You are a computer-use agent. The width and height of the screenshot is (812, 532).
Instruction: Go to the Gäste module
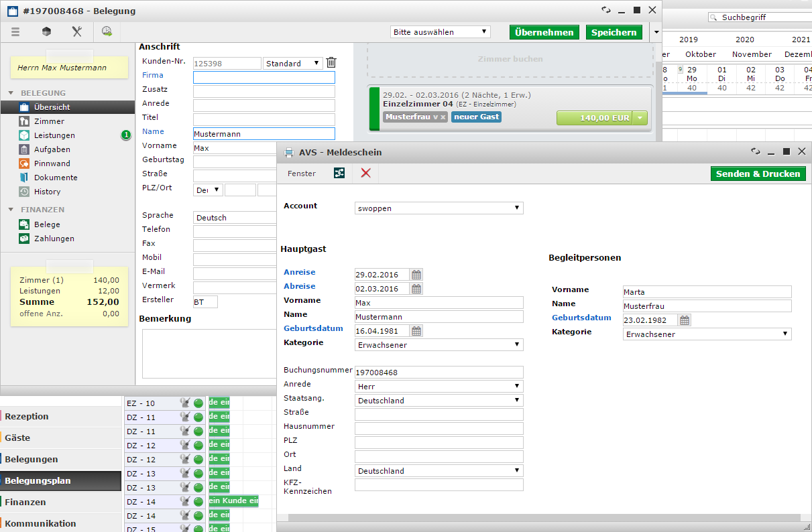pyautogui.click(x=61, y=438)
